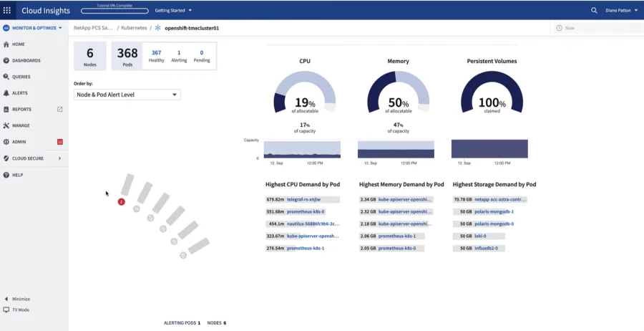Click the search magnifier icon

[594, 11]
